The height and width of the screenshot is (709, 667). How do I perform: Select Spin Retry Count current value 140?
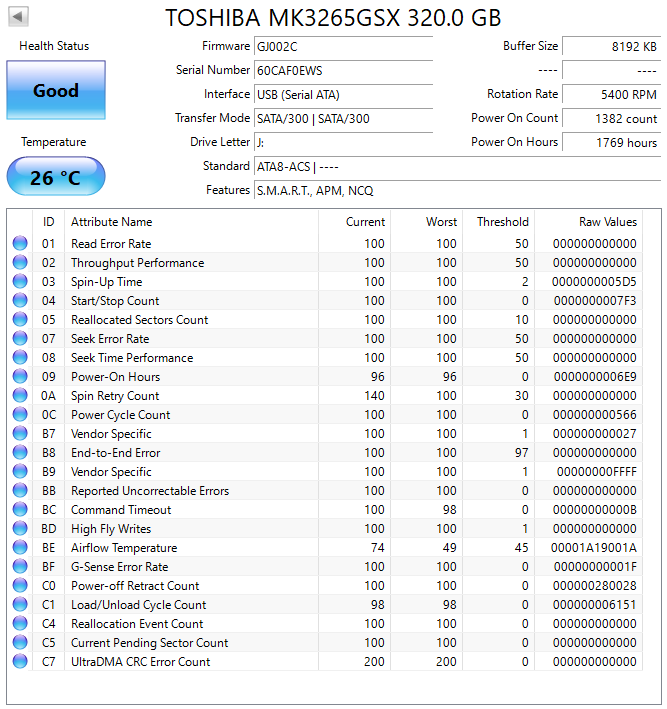pyautogui.click(x=374, y=396)
